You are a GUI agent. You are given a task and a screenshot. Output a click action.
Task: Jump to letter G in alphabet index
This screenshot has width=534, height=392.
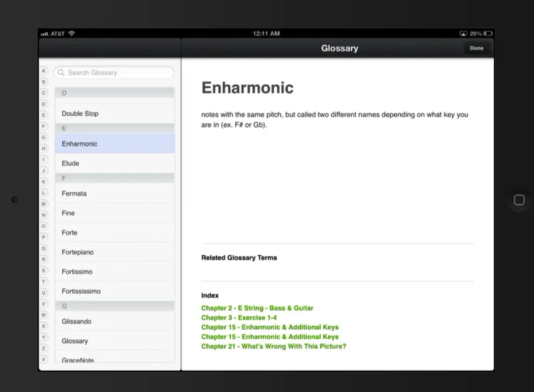(x=43, y=138)
